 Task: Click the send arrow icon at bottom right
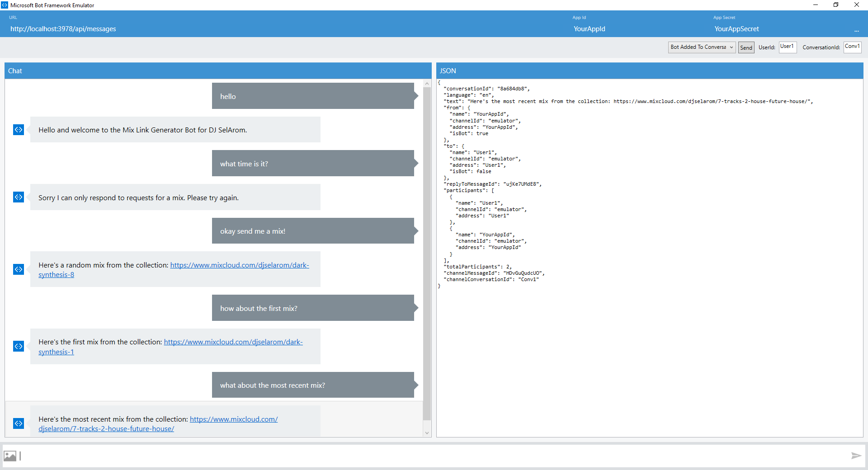pos(856,456)
